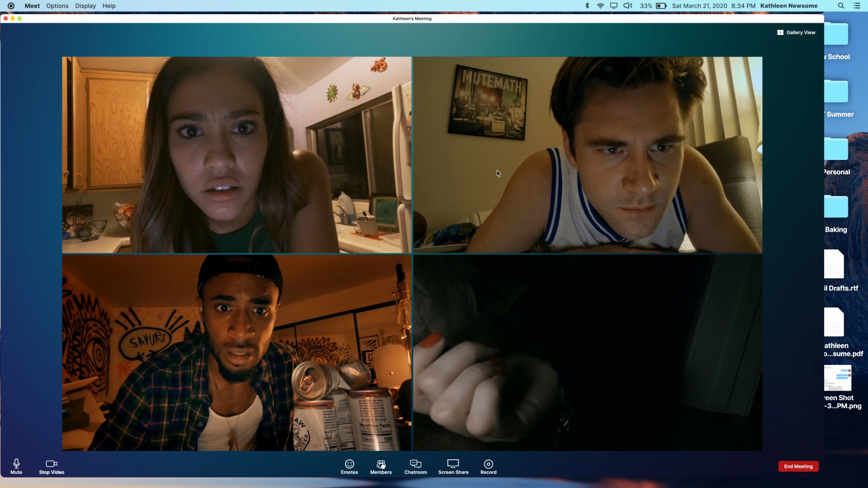Open the Chatroom panel
The image size is (868, 488).
click(x=416, y=466)
